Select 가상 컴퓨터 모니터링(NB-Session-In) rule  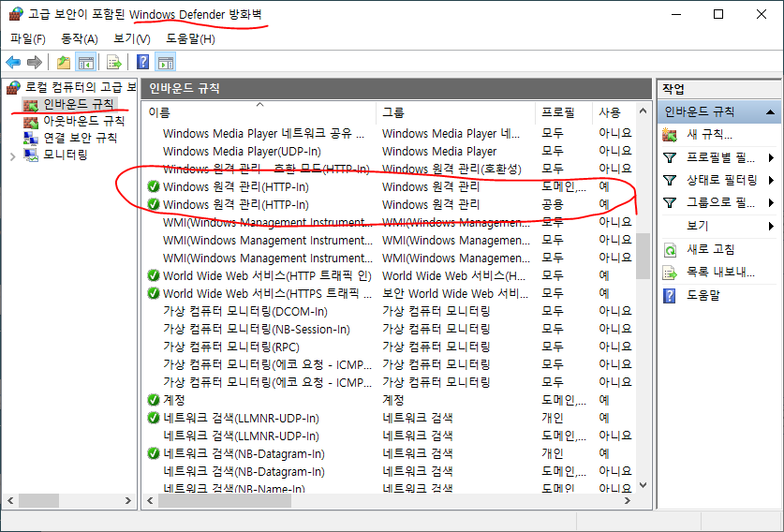click(x=390, y=330)
